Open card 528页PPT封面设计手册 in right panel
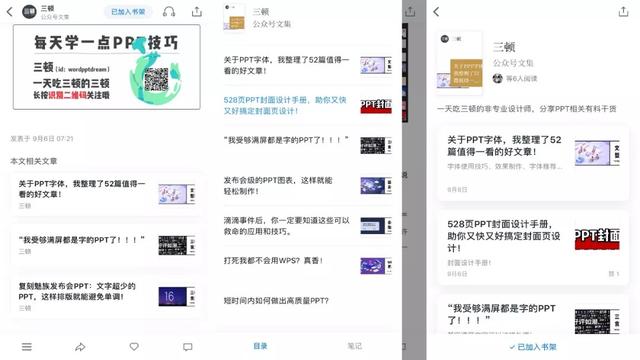Screen dimensions: 640x360 tap(533, 247)
